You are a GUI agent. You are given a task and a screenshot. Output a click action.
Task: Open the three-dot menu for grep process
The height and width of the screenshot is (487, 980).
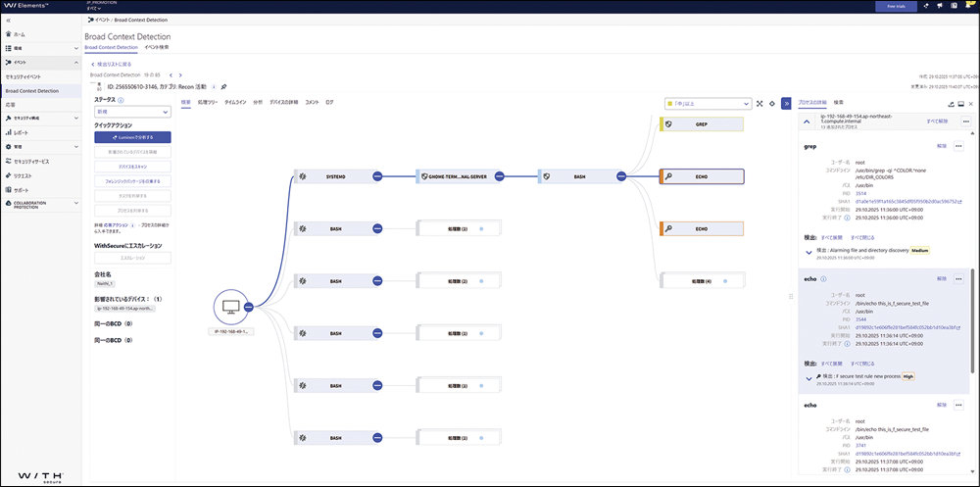959,146
